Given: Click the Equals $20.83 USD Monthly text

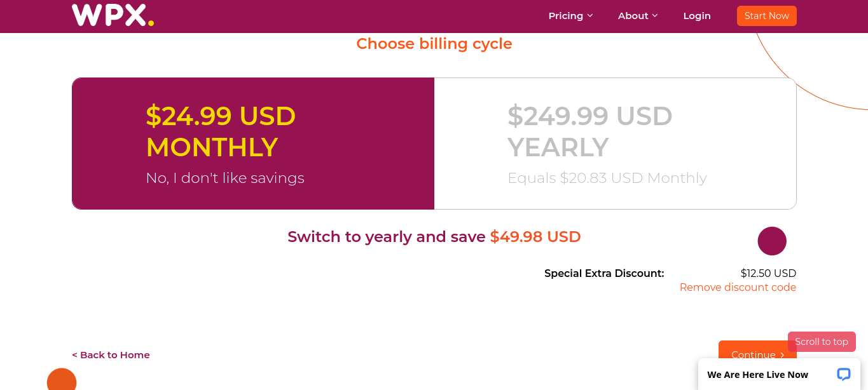Looking at the screenshot, I should pyautogui.click(x=607, y=178).
